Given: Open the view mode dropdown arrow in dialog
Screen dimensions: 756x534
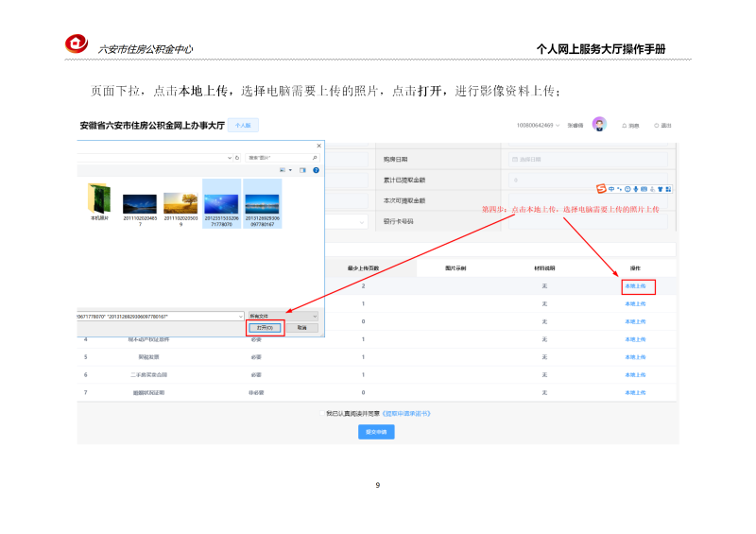Looking at the screenshot, I should pos(290,170).
